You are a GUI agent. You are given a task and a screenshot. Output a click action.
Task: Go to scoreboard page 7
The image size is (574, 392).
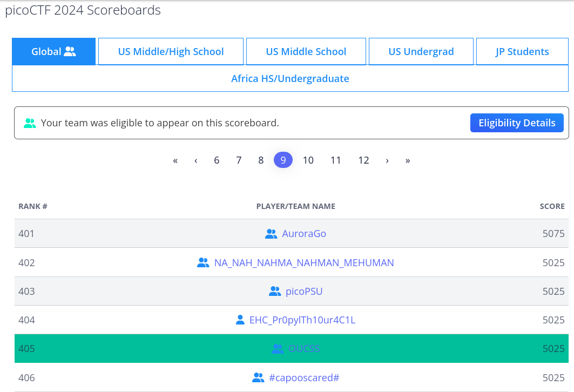[x=239, y=160]
